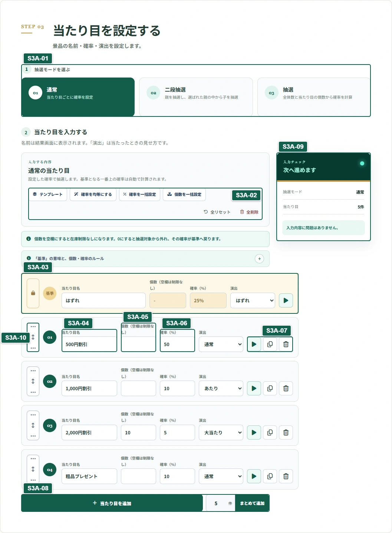The height and width of the screenshot is (533, 392).
Task: Click the reorder handle for 1,000円割引 row
Action: 33,381
